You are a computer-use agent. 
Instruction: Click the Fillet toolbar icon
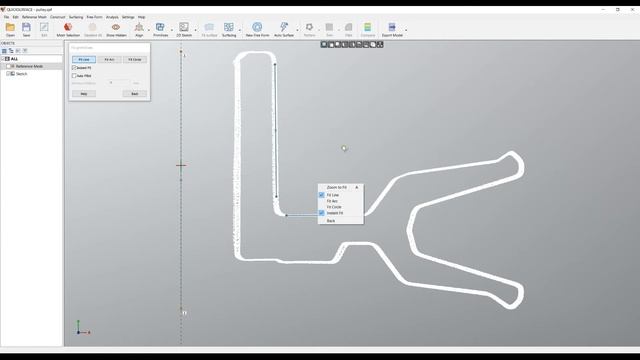(x=348, y=27)
